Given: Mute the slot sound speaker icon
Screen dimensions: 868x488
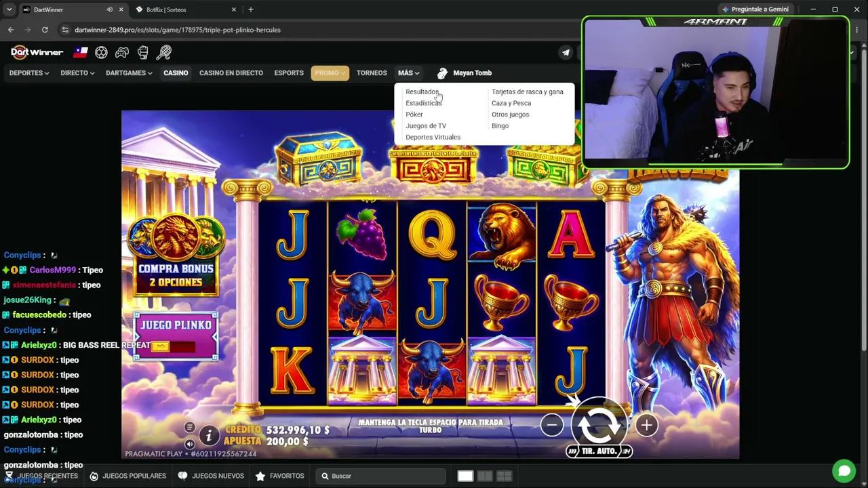Looking at the screenshot, I should click(x=189, y=444).
